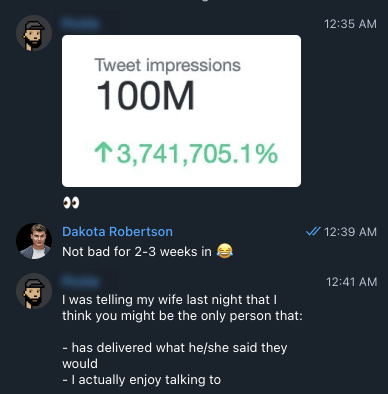Open Dakota Robertson's profile photo avatar

(34, 241)
